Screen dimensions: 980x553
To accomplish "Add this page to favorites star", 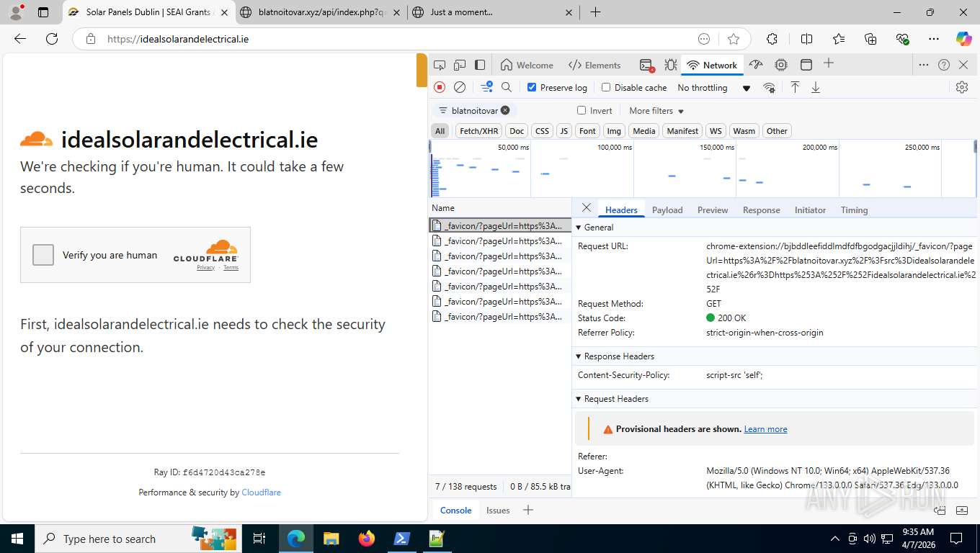I will [734, 39].
